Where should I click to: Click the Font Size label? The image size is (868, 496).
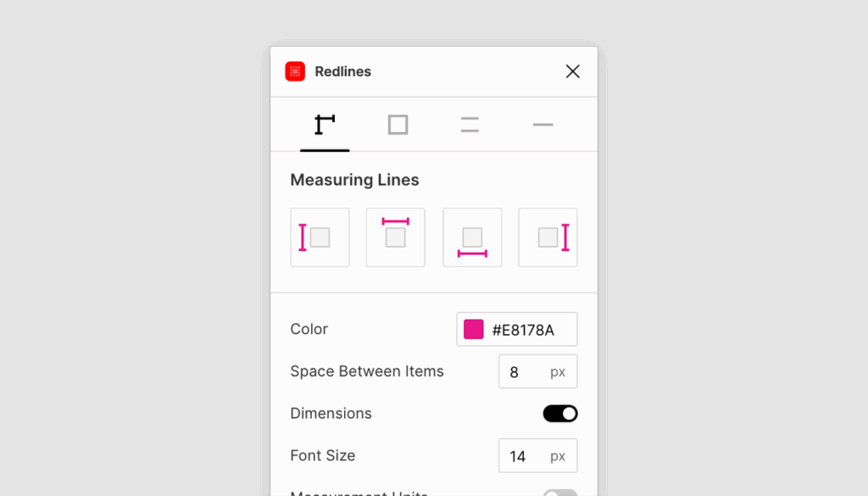tap(323, 455)
